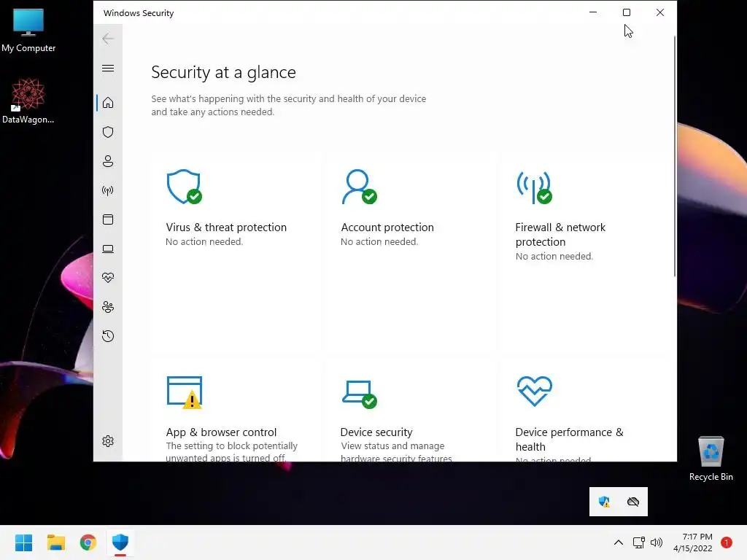Maximize the Windows Security window
747x560 pixels.
point(627,12)
